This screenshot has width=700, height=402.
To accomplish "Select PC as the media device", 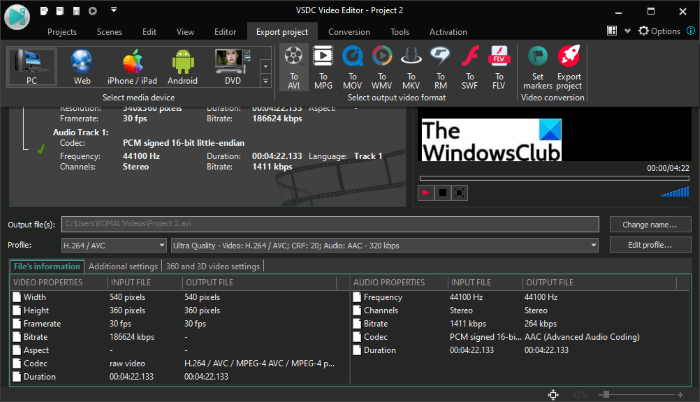I will pyautogui.click(x=31, y=68).
